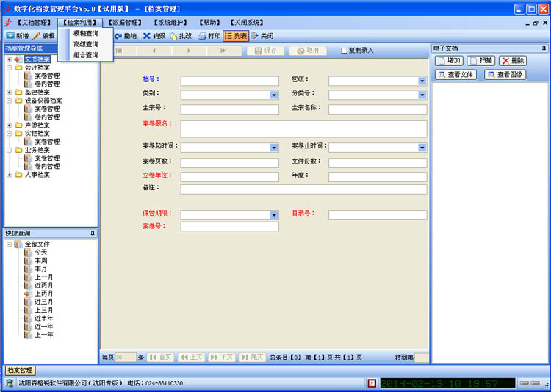The height and width of the screenshot is (392, 551).
Task: Click the 档案管理 tab at bottom
Action: (20, 370)
